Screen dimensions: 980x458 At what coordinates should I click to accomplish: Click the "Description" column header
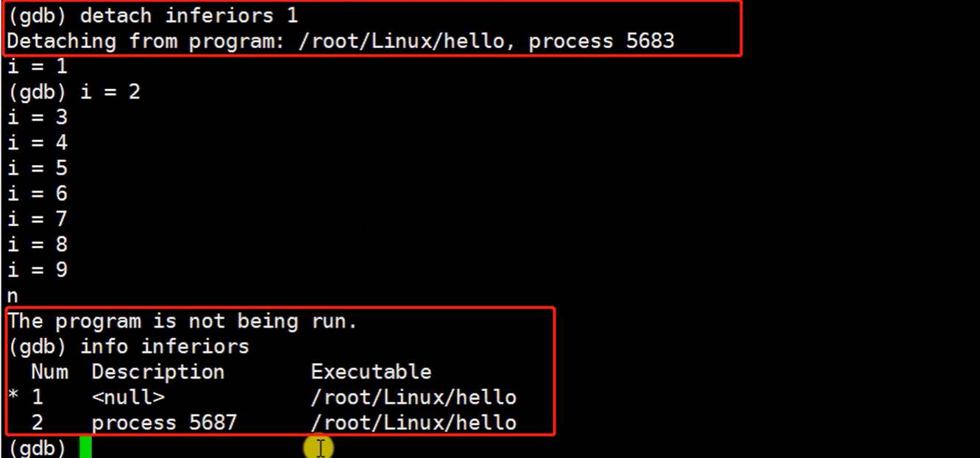(158, 372)
